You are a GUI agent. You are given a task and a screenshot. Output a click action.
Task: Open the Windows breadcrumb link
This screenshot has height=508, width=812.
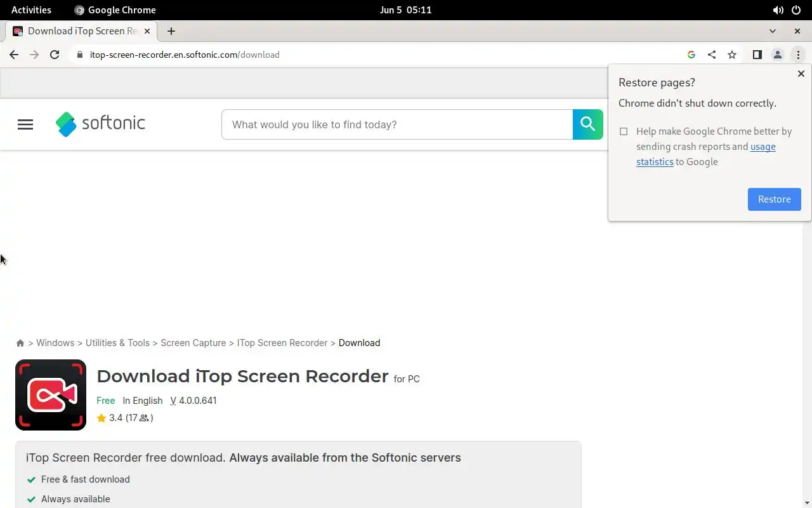coord(55,343)
